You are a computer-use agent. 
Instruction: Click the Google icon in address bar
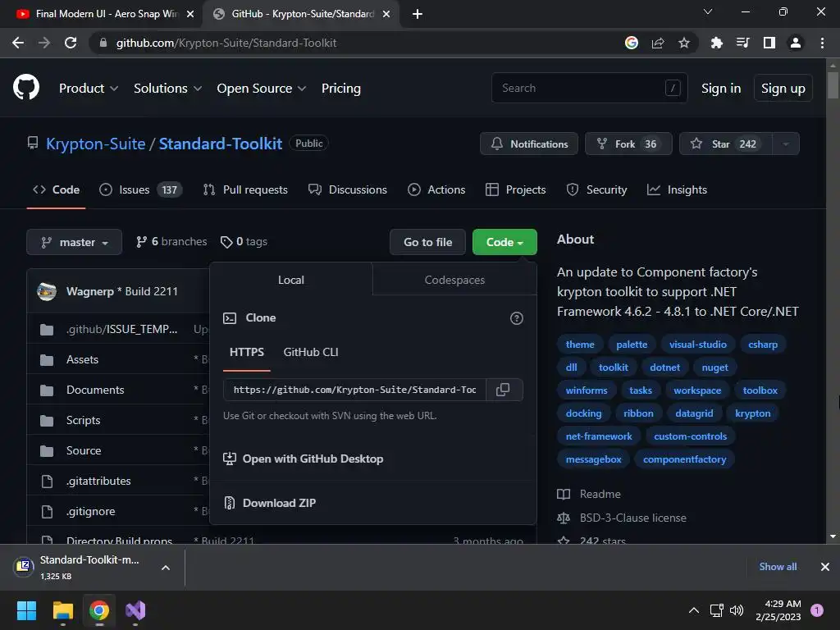(x=632, y=43)
